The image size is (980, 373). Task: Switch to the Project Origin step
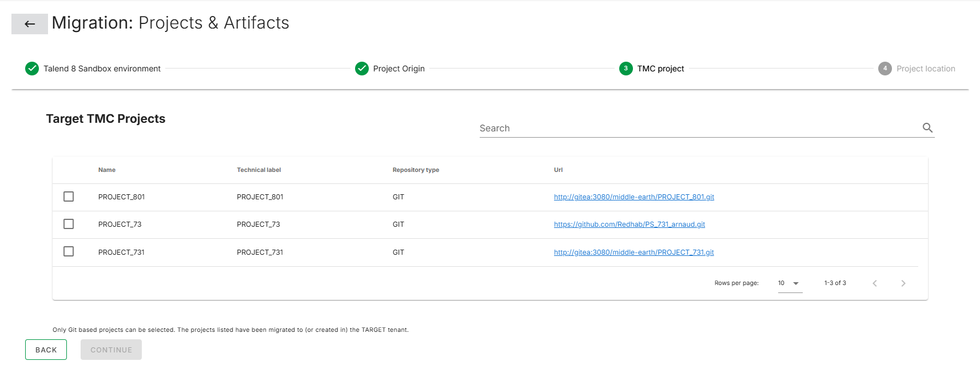tap(399, 69)
